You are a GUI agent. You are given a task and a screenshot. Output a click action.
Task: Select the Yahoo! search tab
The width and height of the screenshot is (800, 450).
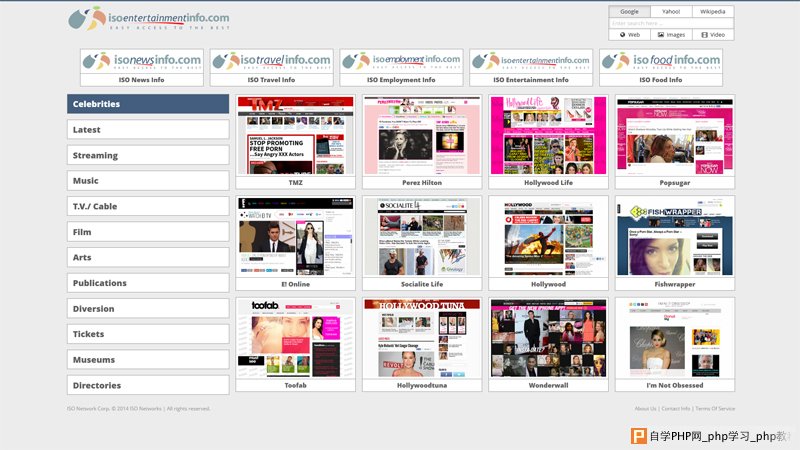click(x=671, y=11)
